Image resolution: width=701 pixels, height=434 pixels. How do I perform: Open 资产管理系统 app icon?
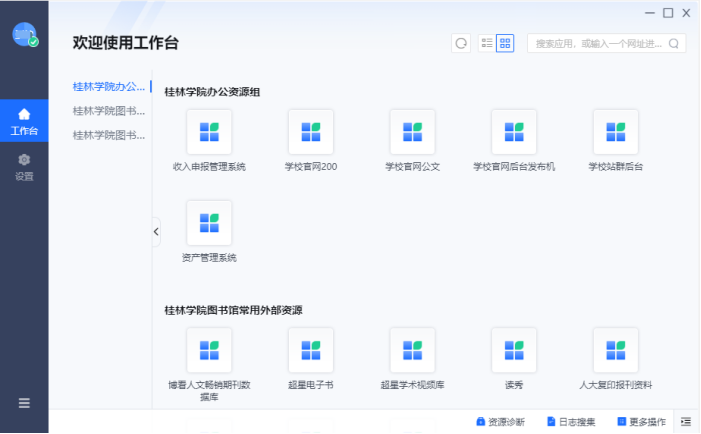(x=209, y=224)
